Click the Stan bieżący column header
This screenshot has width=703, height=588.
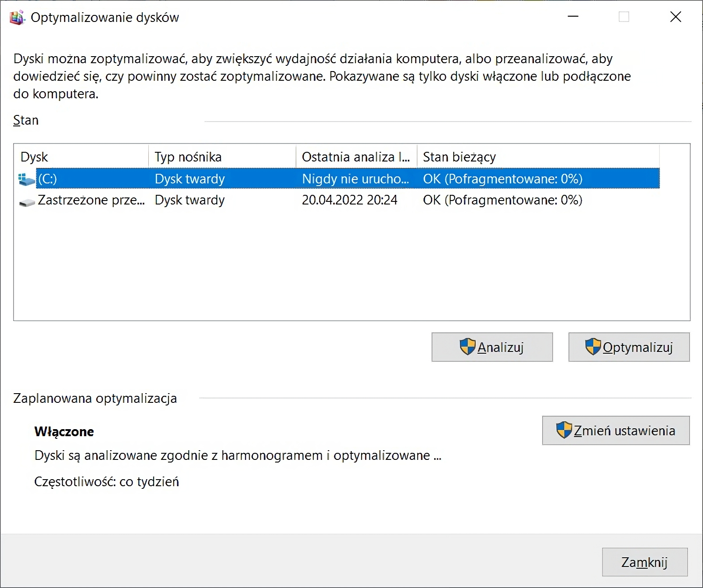click(459, 156)
